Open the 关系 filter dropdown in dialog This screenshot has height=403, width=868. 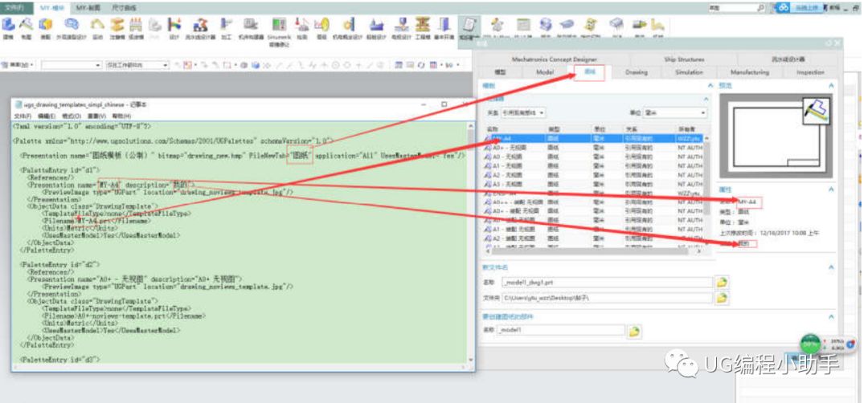[x=522, y=112]
